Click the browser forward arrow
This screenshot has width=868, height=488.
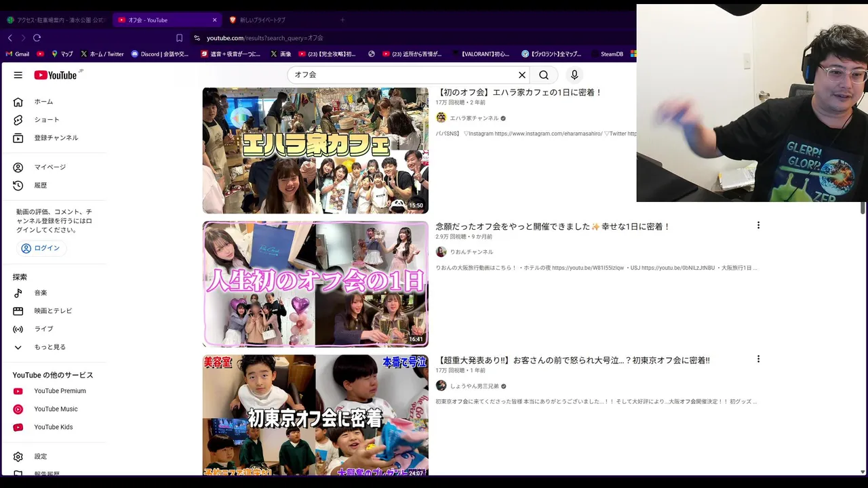click(x=23, y=38)
